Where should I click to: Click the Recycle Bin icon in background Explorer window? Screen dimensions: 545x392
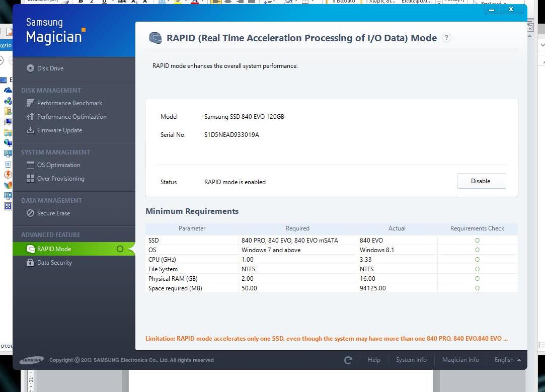point(8,165)
